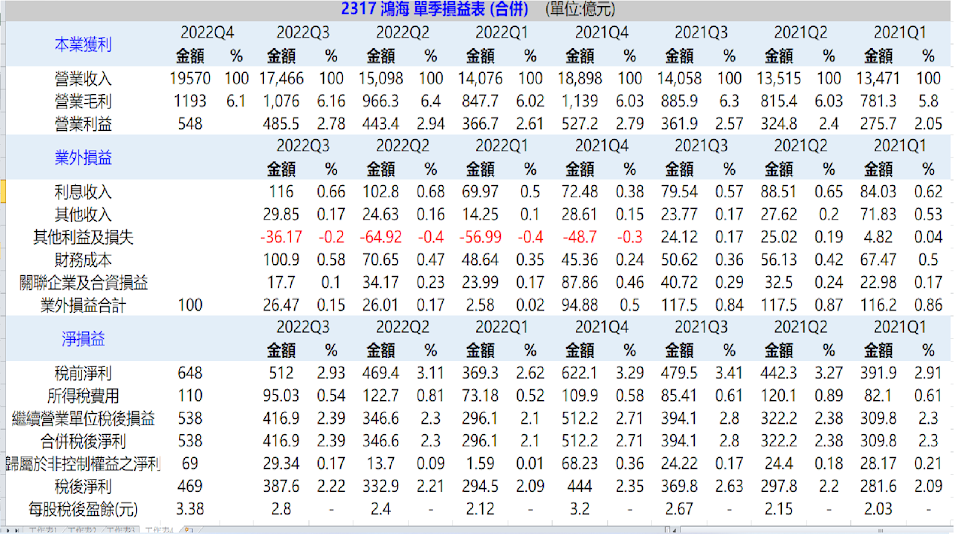This screenshot has height=534, width=958.
Task: Click interest income value '84.03'
Action: click(x=878, y=192)
